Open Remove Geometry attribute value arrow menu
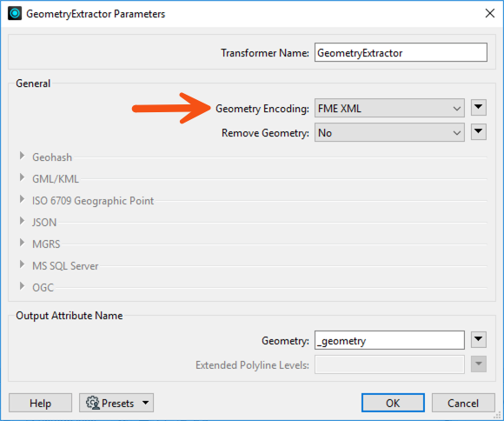Image resolution: width=504 pixels, height=421 pixels. click(478, 131)
